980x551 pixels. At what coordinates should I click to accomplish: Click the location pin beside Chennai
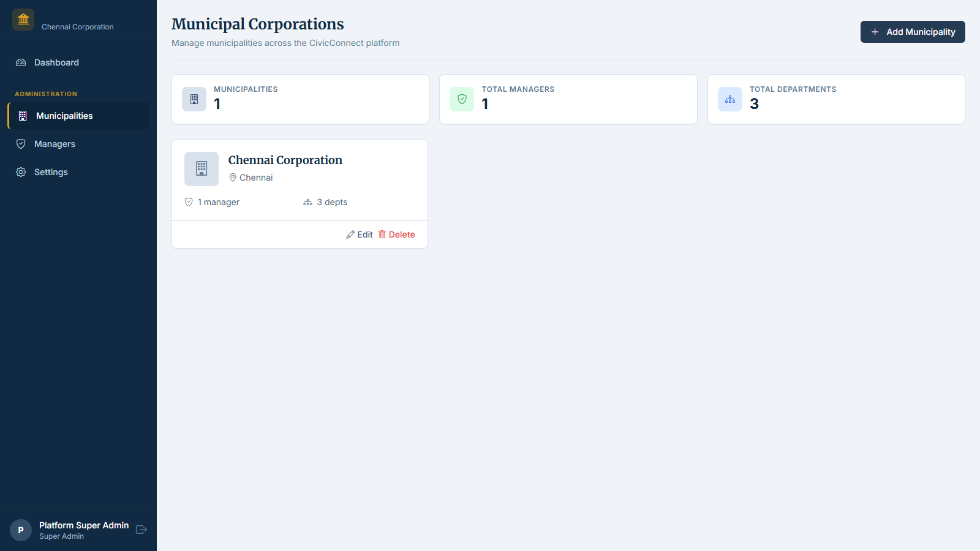pos(233,177)
